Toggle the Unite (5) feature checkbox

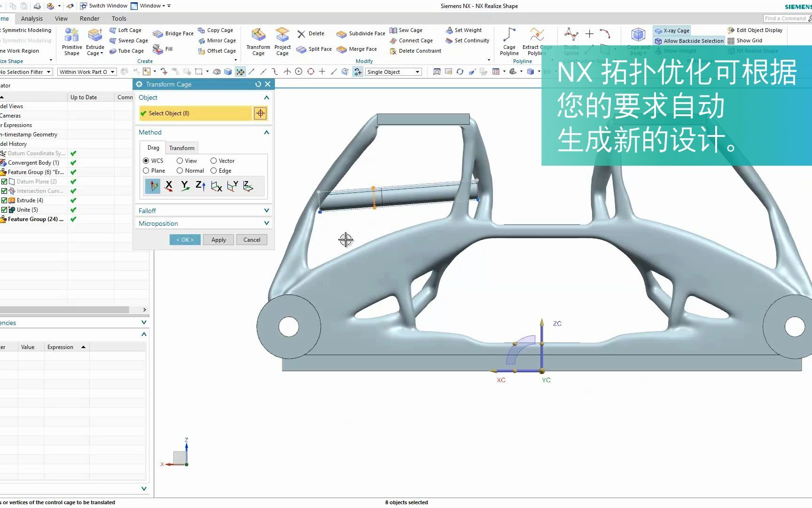click(4, 210)
